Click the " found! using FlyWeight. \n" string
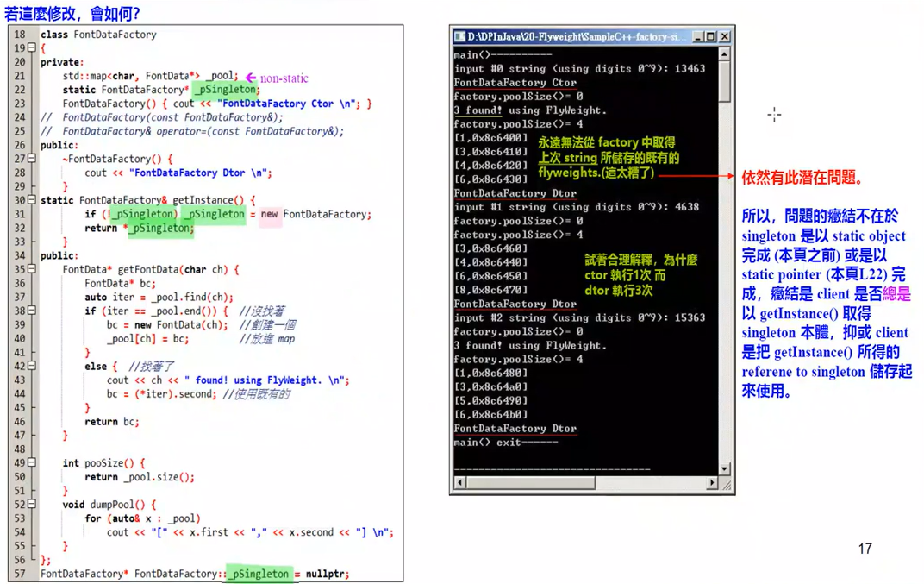 coord(266,380)
